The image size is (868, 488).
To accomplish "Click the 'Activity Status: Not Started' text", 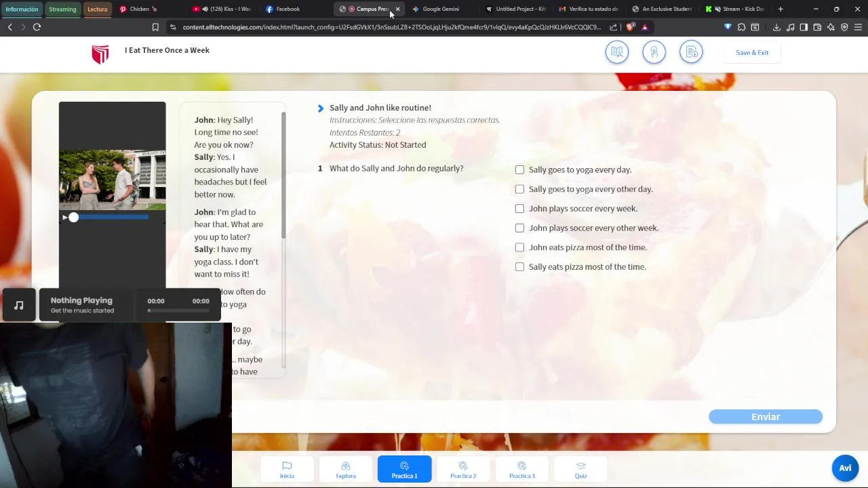I will (x=378, y=145).
